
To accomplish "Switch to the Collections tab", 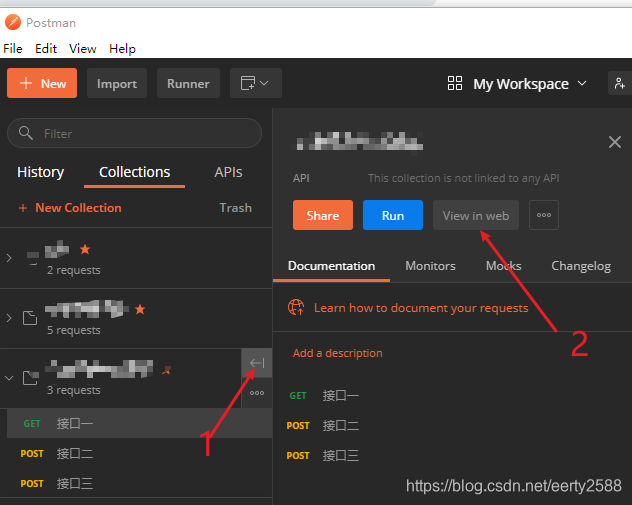I will pyautogui.click(x=135, y=172).
